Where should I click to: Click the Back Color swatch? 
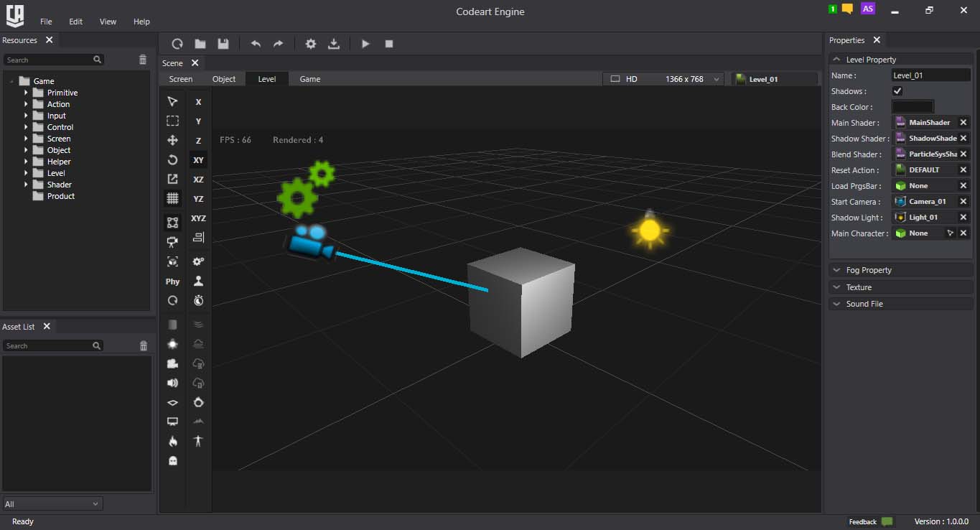pyautogui.click(x=913, y=107)
